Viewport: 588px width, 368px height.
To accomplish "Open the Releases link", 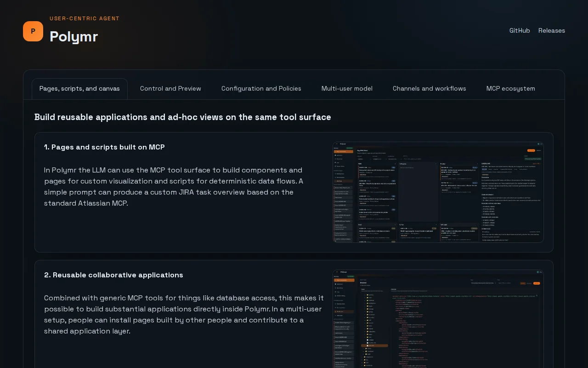I will click(x=552, y=30).
